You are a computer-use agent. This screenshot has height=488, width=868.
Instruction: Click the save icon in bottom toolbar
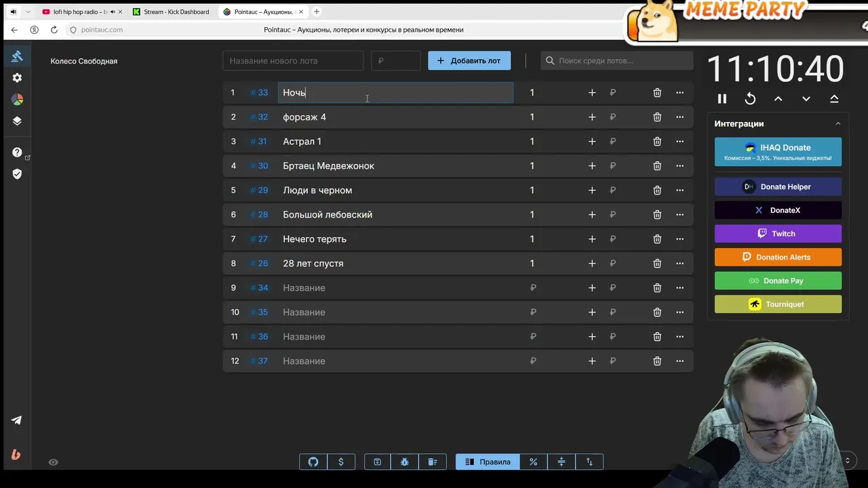tap(378, 462)
